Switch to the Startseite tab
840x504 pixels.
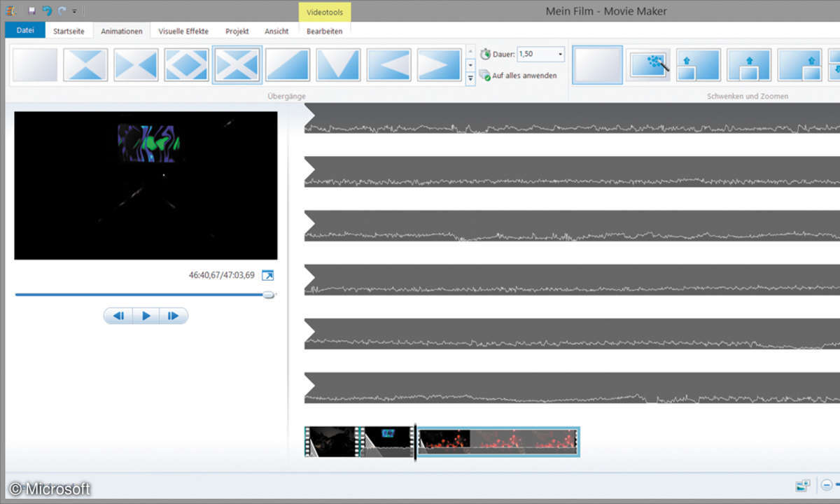pyautogui.click(x=69, y=31)
